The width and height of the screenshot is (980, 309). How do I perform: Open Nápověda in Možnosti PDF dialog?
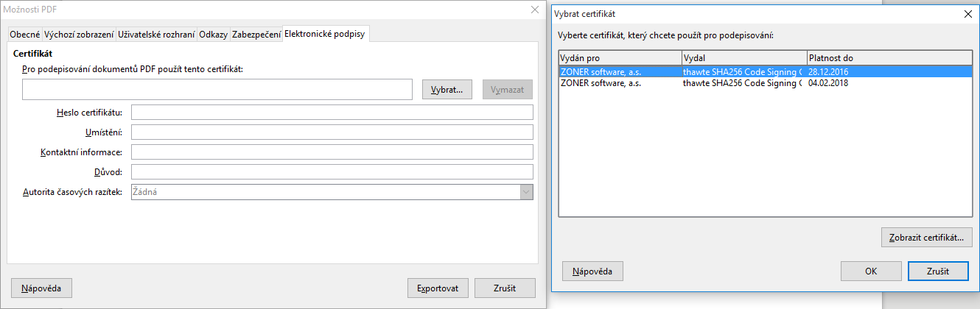click(x=41, y=288)
